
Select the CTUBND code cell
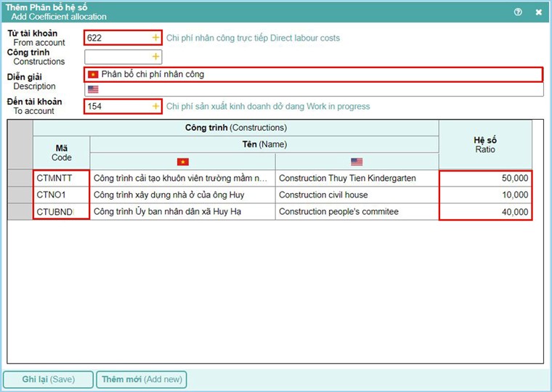click(x=61, y=212)
